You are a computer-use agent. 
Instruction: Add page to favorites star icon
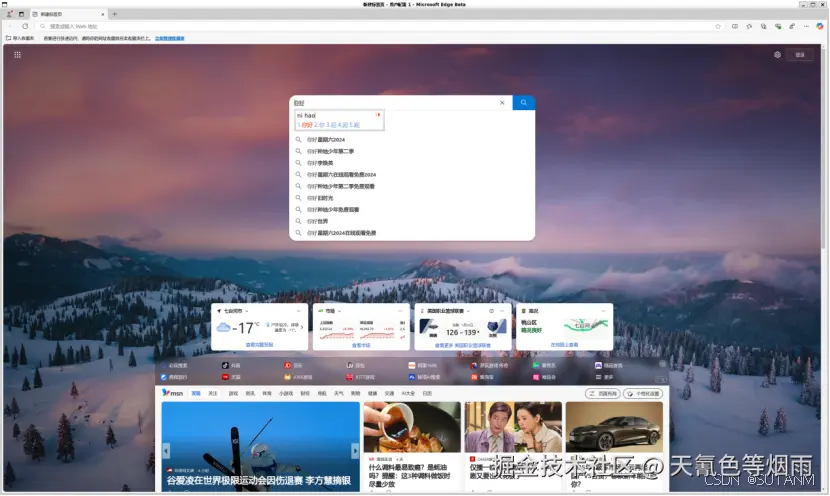[x=718, y=26]
